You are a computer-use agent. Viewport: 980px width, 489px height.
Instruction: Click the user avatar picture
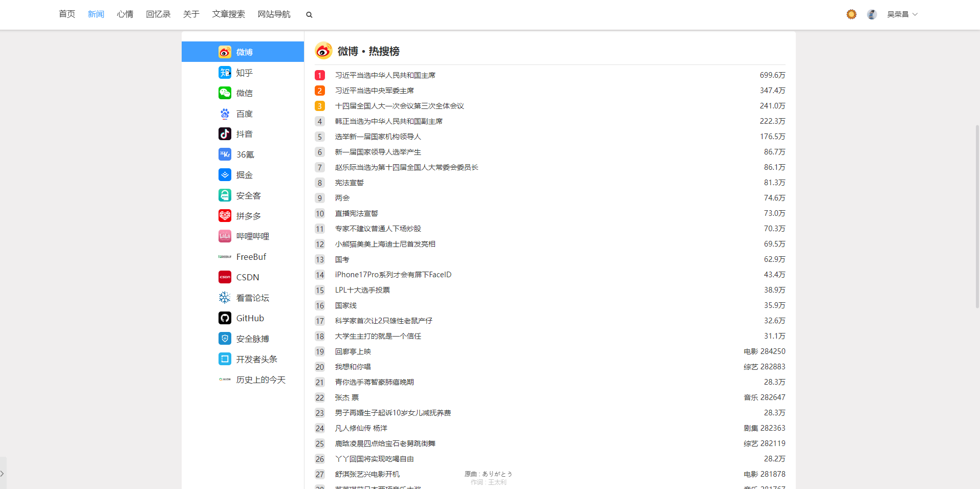coord(872,14)
